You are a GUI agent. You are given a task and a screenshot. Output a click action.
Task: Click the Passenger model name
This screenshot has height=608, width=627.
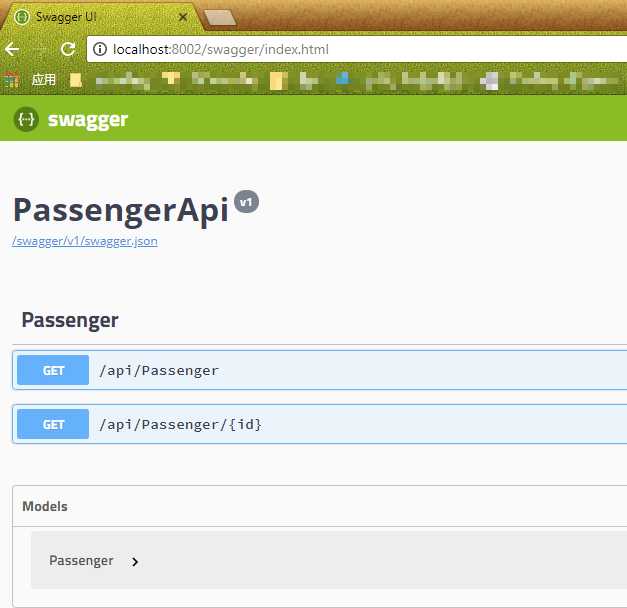81,560
